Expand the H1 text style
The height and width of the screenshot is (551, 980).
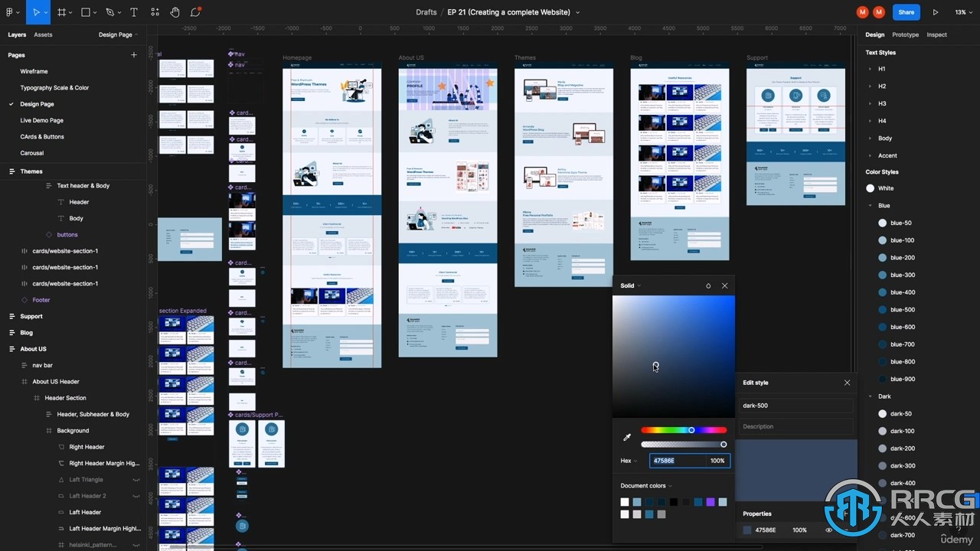[871, 69]
